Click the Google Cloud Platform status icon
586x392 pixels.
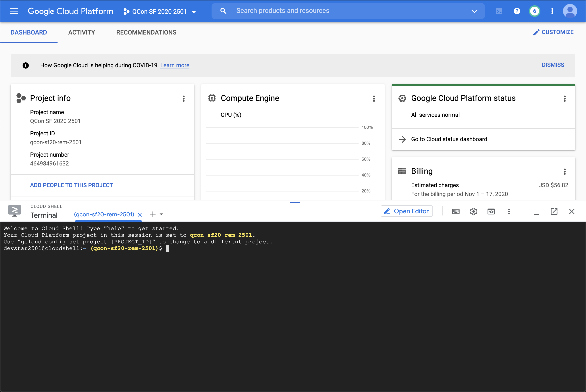pyautogui.click(x=402, y=98)
